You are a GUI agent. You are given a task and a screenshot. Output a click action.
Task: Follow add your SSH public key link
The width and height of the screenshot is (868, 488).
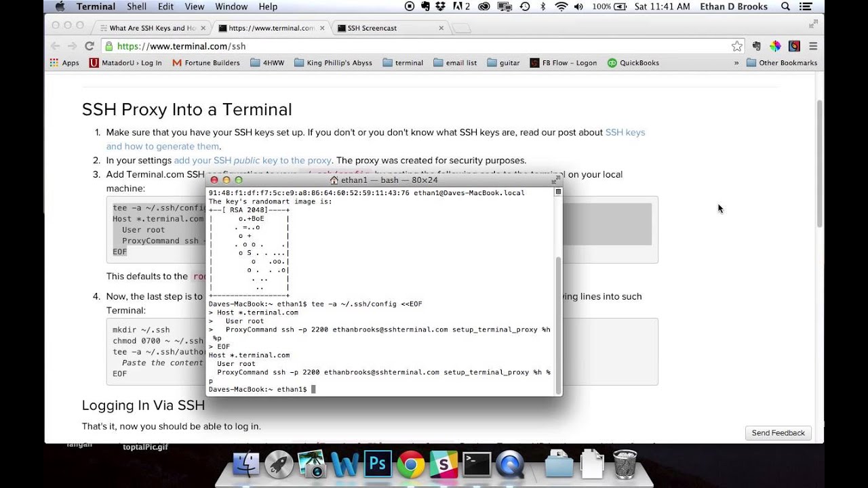[x=253, y=161]
